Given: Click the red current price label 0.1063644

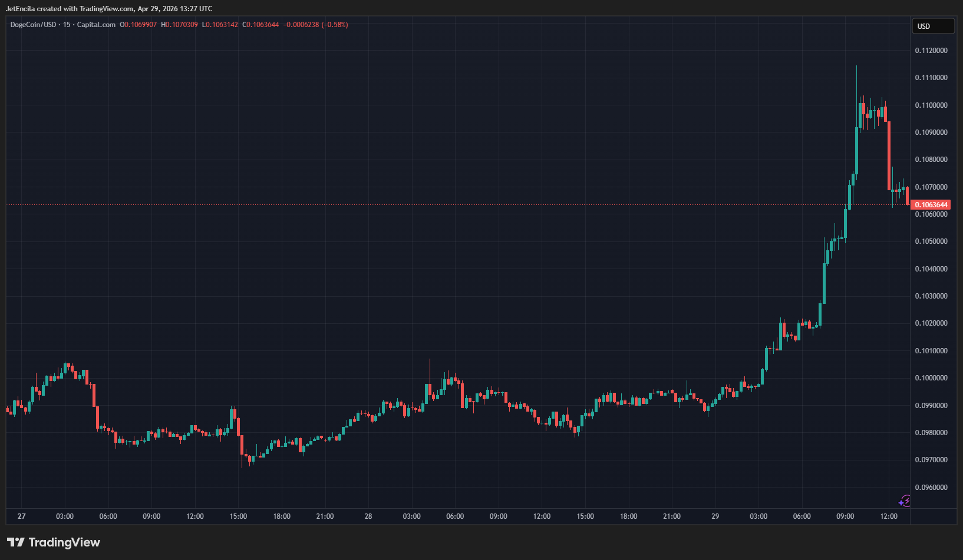Looking at the screenshot, I should click(931, 205).
